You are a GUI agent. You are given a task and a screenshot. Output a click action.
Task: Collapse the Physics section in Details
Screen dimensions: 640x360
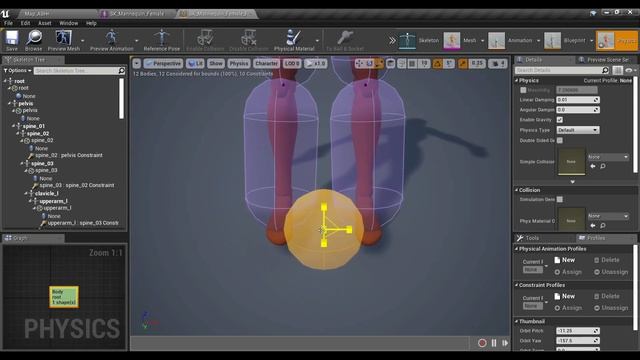click(516, 80)
